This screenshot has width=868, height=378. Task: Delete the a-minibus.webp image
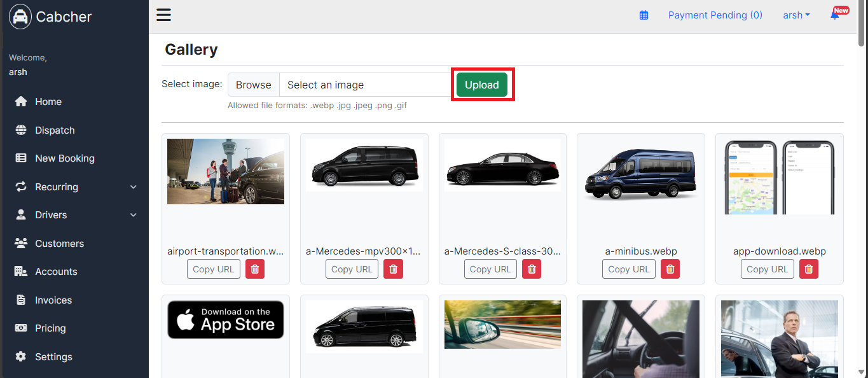click(670, 269)
